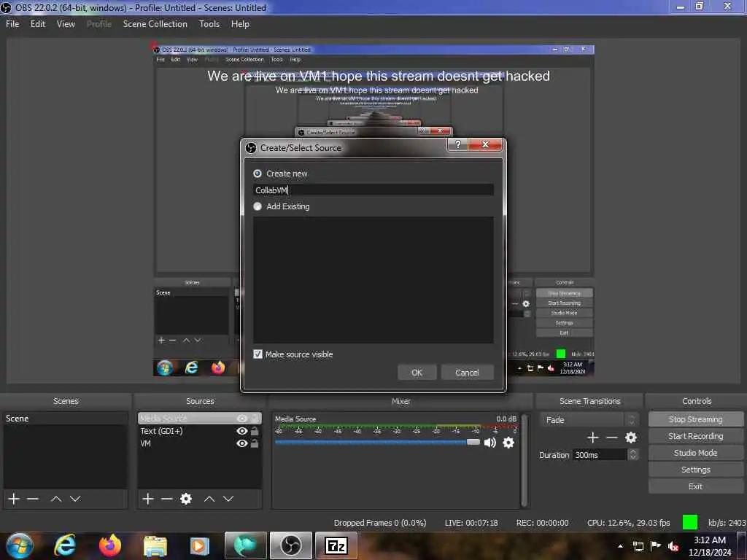This screenshot has width=747, height=560.
Task: Open transition properties with the gear icon
Action: [x=631, y=437]
